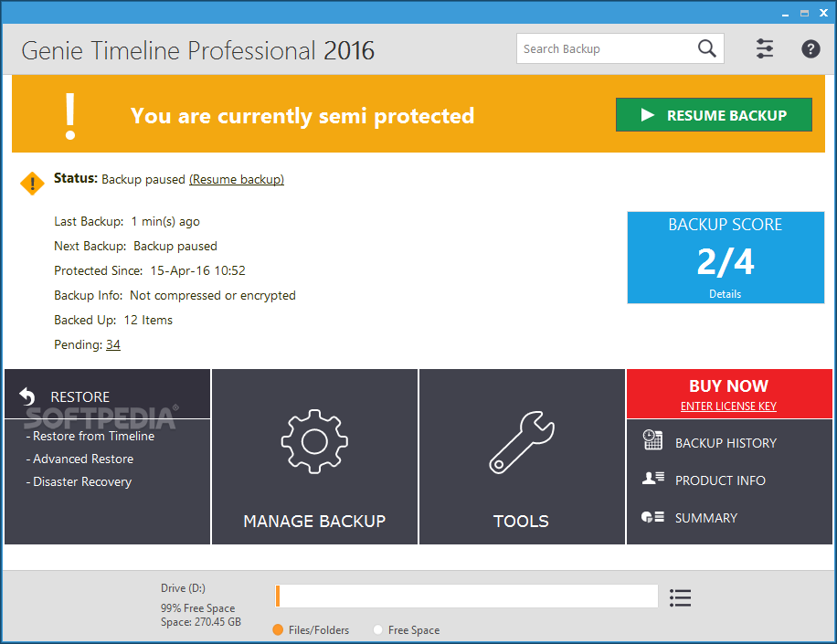Viewport: 837px width, 644px height.
Task: Open the pending 34 items link
Action: pos(113,344)
